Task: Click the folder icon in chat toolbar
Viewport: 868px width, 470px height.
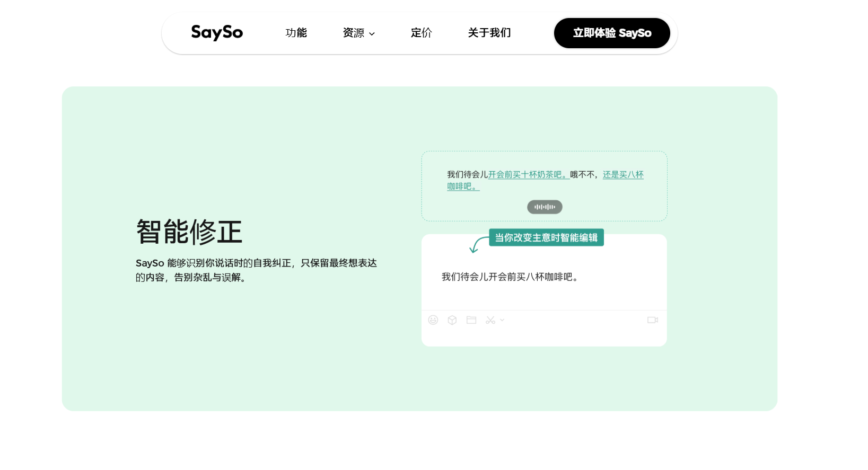Action: click(471, 320)
